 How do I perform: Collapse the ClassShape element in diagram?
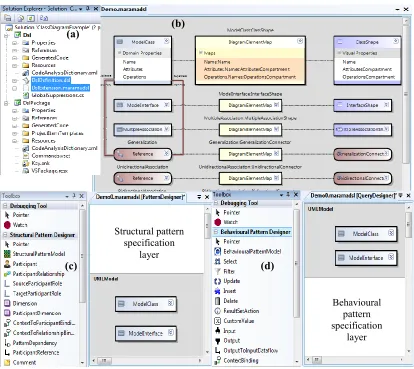click(396, 41)
